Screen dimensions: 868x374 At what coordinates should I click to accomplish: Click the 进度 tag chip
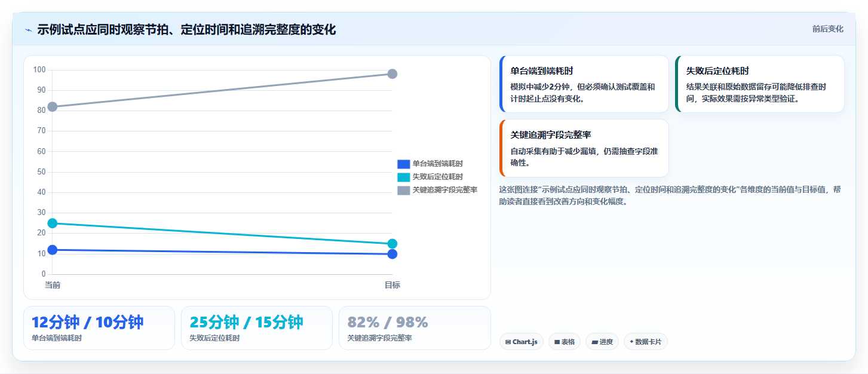click(602, 342)
